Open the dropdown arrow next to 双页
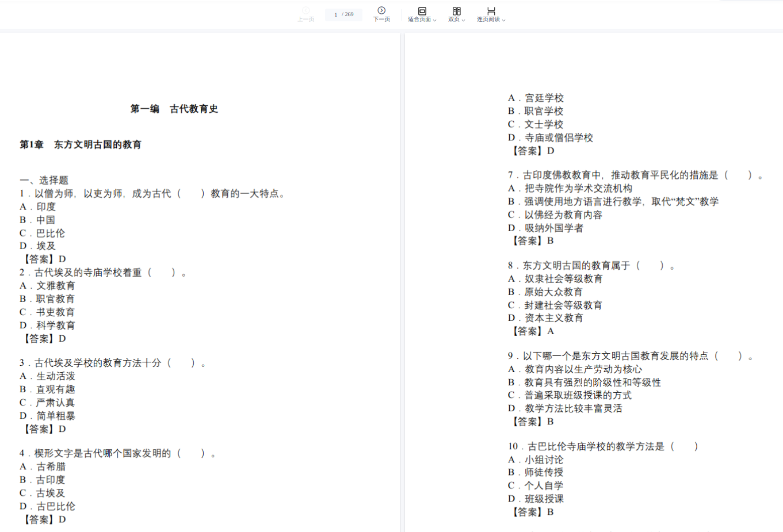 [x=464, y=20]
